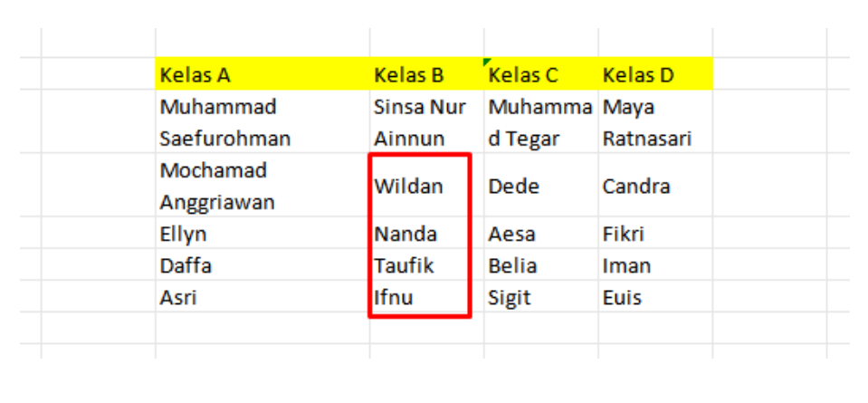Select the cell containing Wildan
This screenshot has width=868, height=403.
420,187
